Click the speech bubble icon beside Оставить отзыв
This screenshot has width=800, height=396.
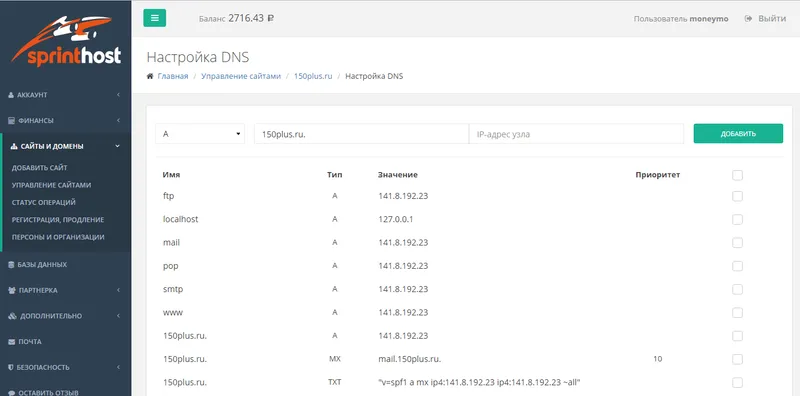coord(12,393)
